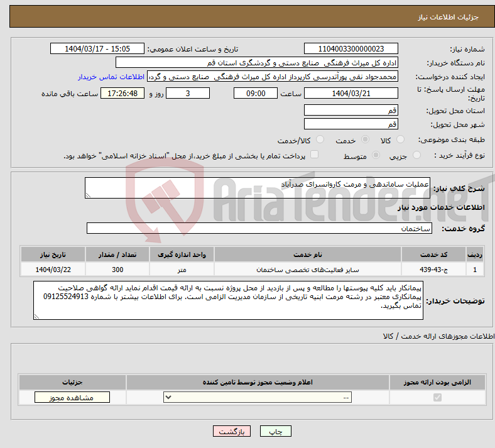The height and width of the screenshot is (448, 495).
Task: Click the شرح کلی نیاز text area
Action: tap(258, 188)
